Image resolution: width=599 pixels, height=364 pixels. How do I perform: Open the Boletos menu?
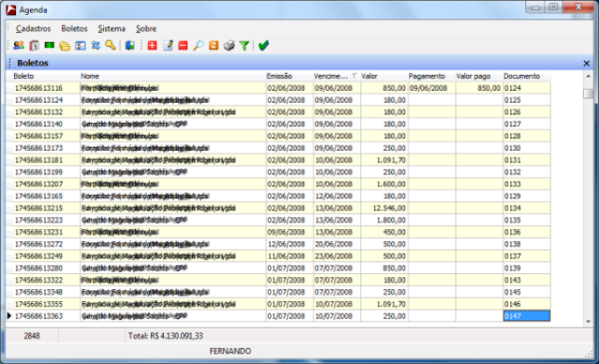point(74,29)
